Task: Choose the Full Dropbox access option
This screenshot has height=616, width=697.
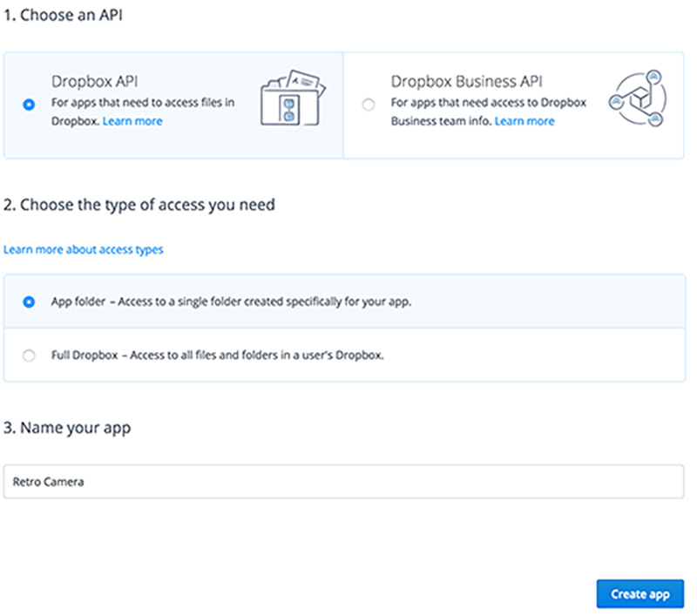Action: (28, 355)
